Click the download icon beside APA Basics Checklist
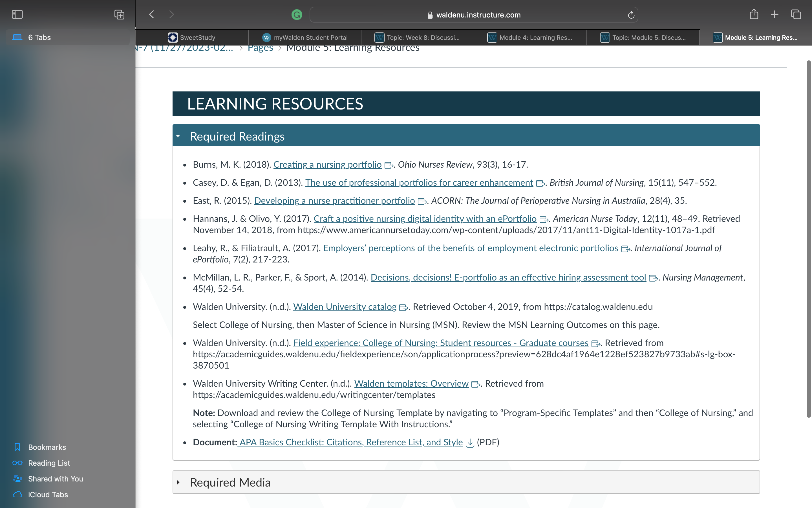The width and height of the screenshot is (812, 508). [470, 443]
